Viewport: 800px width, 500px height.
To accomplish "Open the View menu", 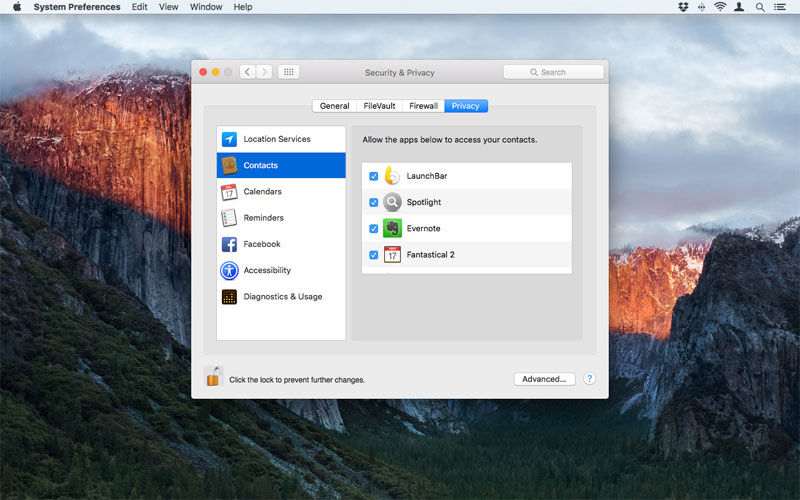I will point(168,7).
